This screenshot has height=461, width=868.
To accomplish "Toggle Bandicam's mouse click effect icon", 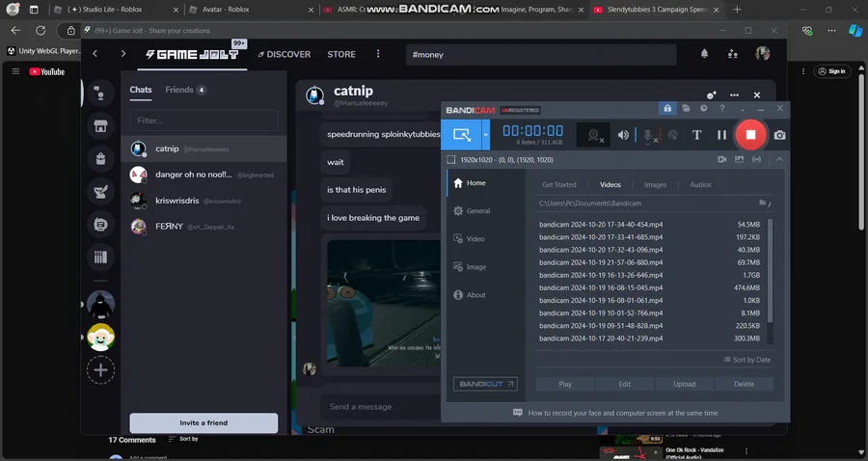I will click(x=672, y=134).
